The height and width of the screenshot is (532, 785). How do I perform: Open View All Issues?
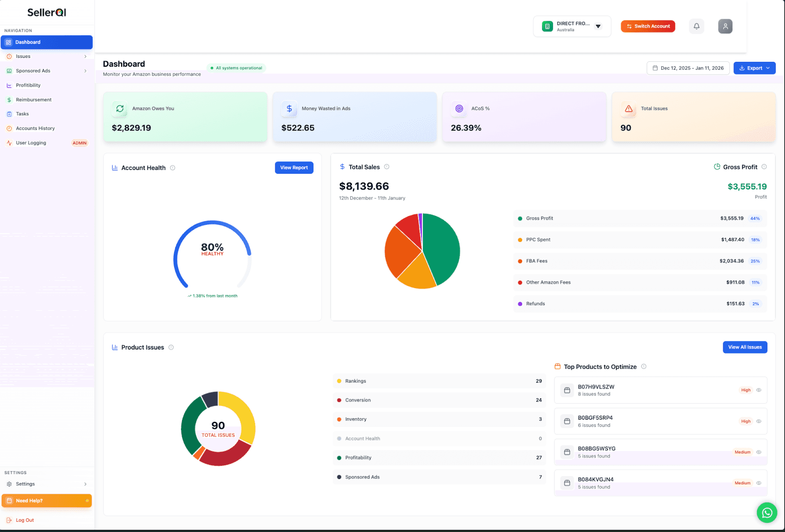click(745, 347)
